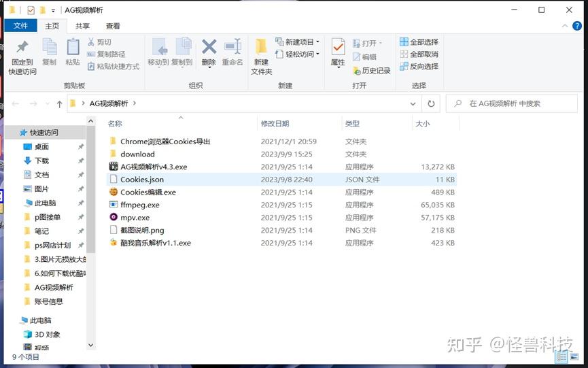This screenshot has height=368, width=588.
Task: Open the recent locations dropdown arrow
Action: point(48,103)
